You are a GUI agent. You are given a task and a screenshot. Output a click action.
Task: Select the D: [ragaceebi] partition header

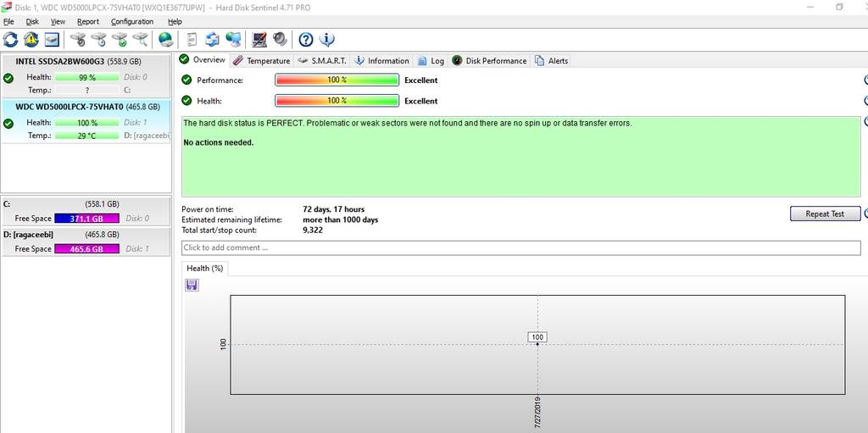[x=86, y=234]
